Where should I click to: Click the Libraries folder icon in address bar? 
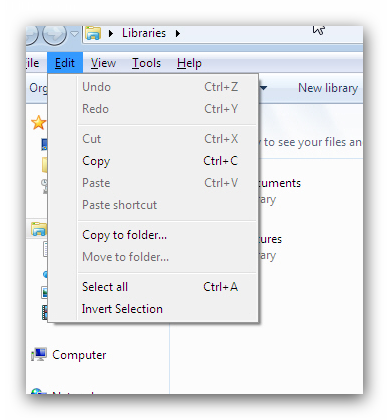tap(93, 33)
